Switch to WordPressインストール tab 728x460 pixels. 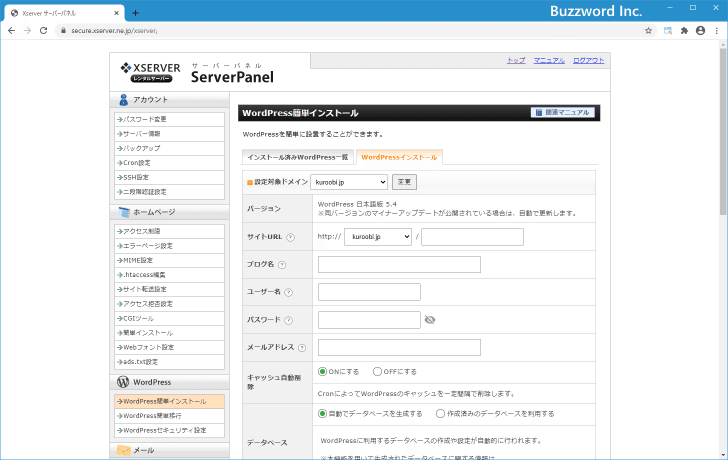399,157
